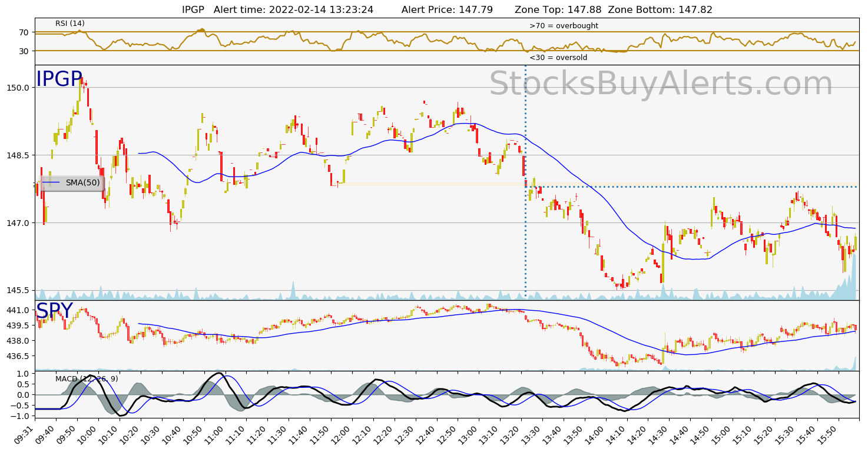868x452 pixels.
Task: Click the 150.0 price axis label
Action: (19, 88)
